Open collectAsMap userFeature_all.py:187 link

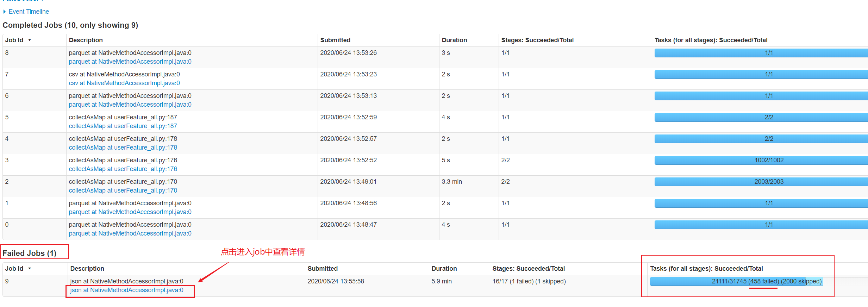point(123,126)
